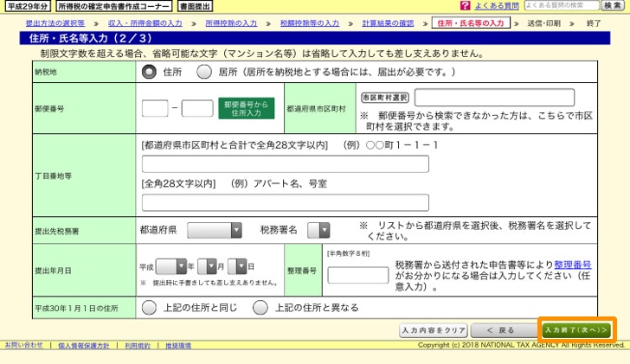Click the first postal code field
The image size is (630, 364).
tap(155, 108)
